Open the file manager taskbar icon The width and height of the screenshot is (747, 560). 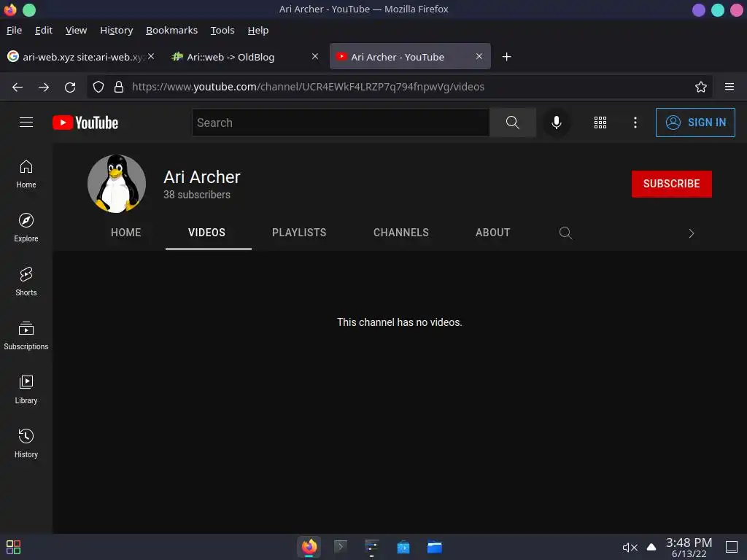coord(435,547)
